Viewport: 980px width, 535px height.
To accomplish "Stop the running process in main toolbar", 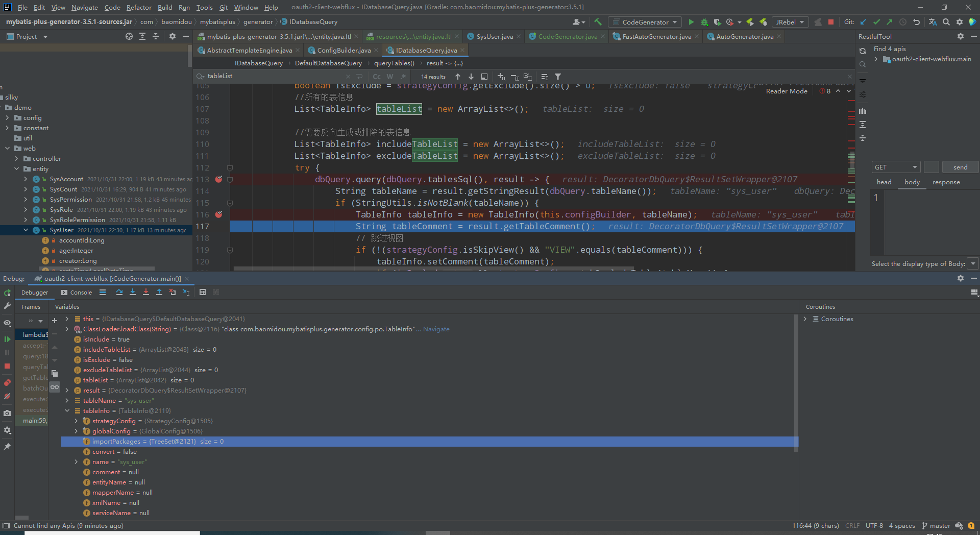I will click(831, 22).
